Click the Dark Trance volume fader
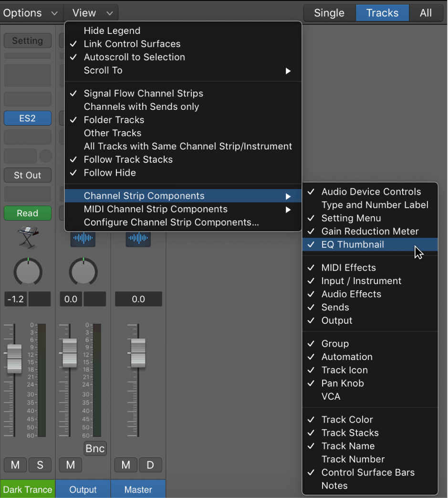This screenshot has width=448, height=498. [x=14, y=359]
